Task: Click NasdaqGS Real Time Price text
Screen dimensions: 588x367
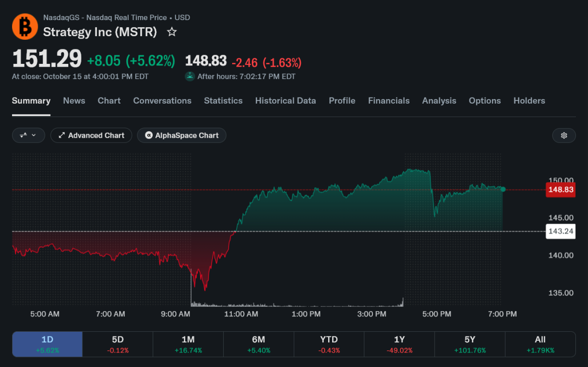Action: [x=117, y=18]
